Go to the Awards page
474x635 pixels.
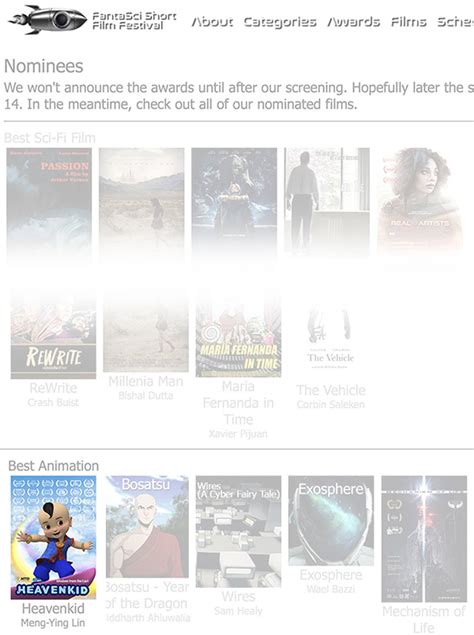point(354,21)
